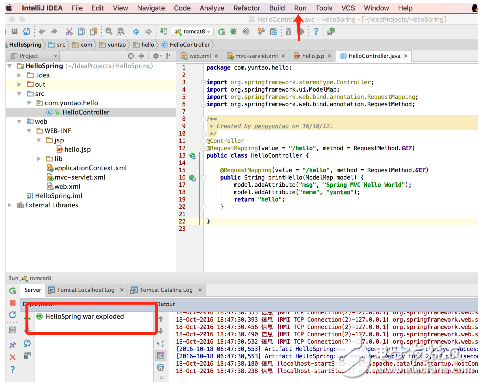Viewport: 482px width, 386px height.
Task: Click the src breadcrumb
Action: tap(57, 45)
